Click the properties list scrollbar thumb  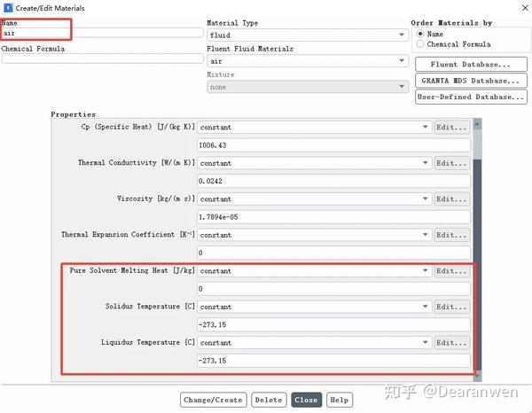click(x=477, y=264)
